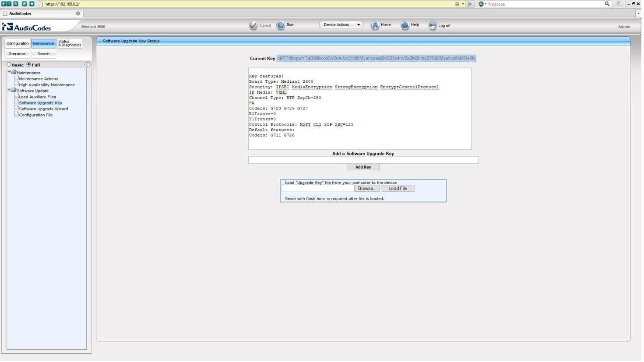Click the Load File button
This screenshot has height=362, width=644.
(x=397, y=188)
